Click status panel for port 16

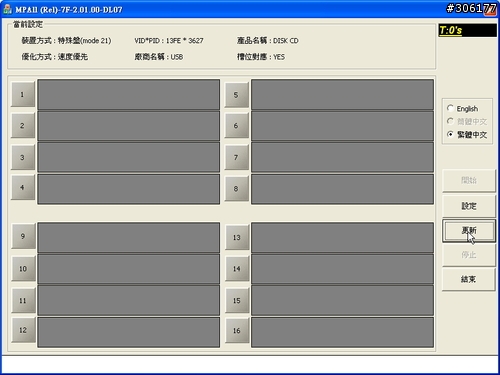coord(342,332)
